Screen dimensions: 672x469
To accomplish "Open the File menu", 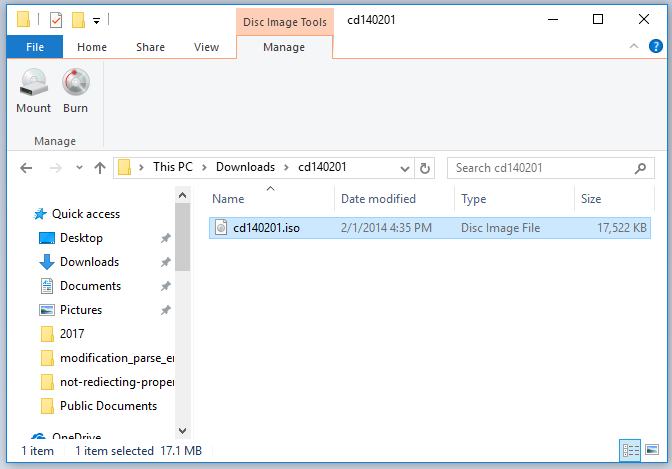I will [x=35, y=47].
